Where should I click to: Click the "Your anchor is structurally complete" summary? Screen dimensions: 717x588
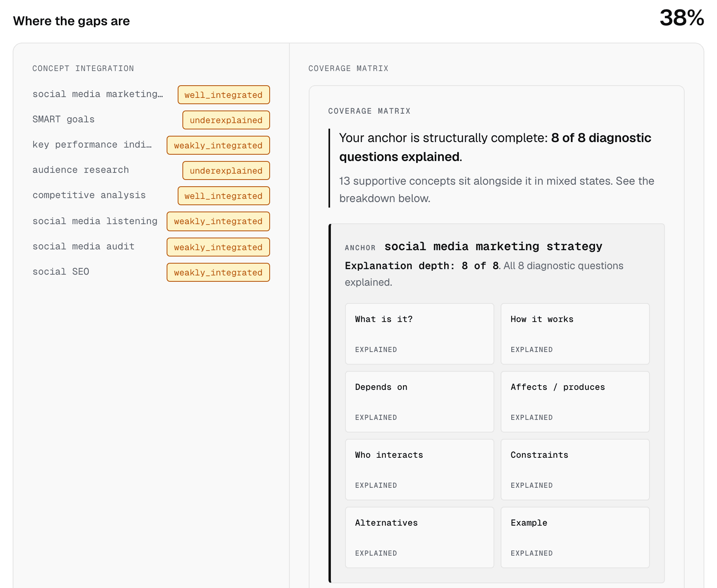pos(495,147)
